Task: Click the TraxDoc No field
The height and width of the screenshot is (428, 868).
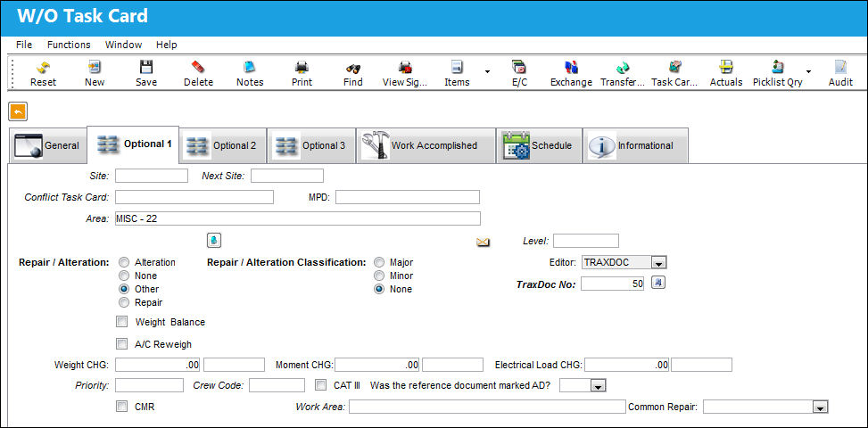Action: [x=612, y=284]
